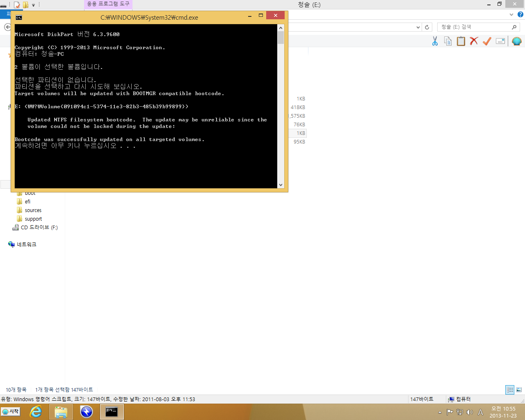Screen dimensions: 525x420
Task: Open Explorer help via blue question mark
Action: (x=520, y=14)
